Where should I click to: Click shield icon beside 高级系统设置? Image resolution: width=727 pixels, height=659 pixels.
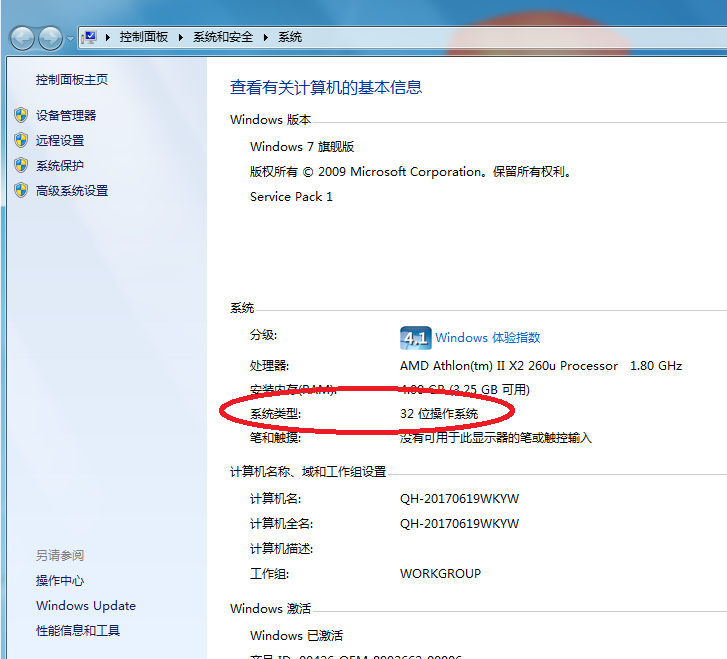(x=21, y=190)
